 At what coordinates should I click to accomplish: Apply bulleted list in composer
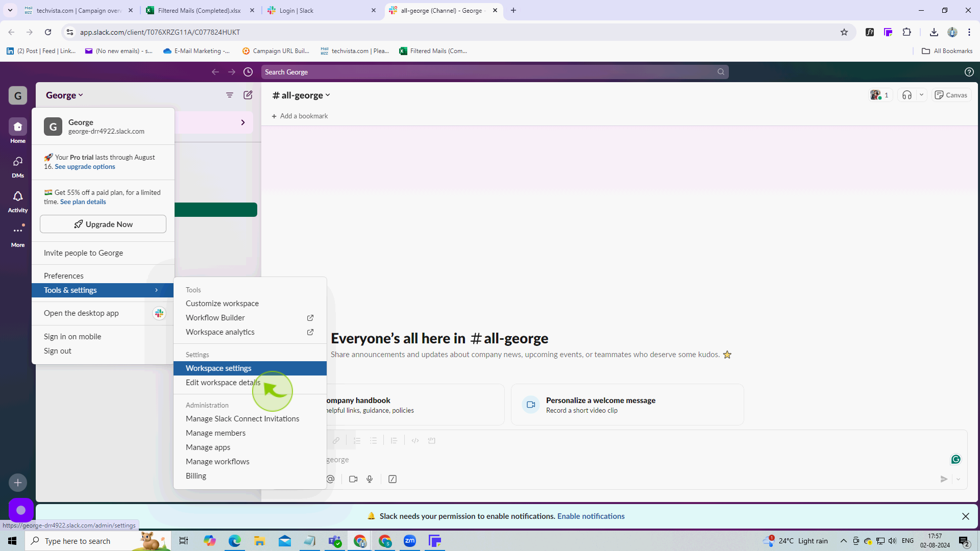point(374,441)
